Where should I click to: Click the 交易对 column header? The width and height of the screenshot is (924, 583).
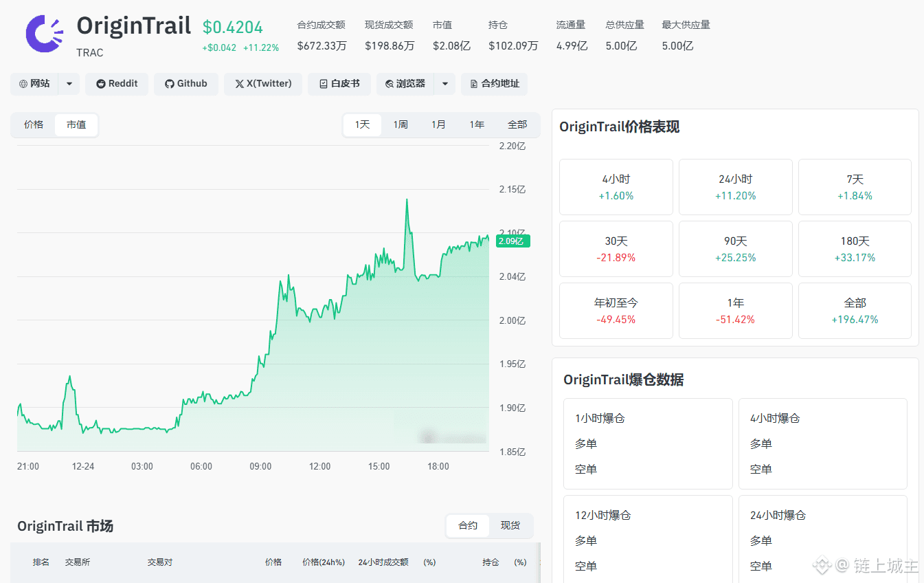coord(160,562)
